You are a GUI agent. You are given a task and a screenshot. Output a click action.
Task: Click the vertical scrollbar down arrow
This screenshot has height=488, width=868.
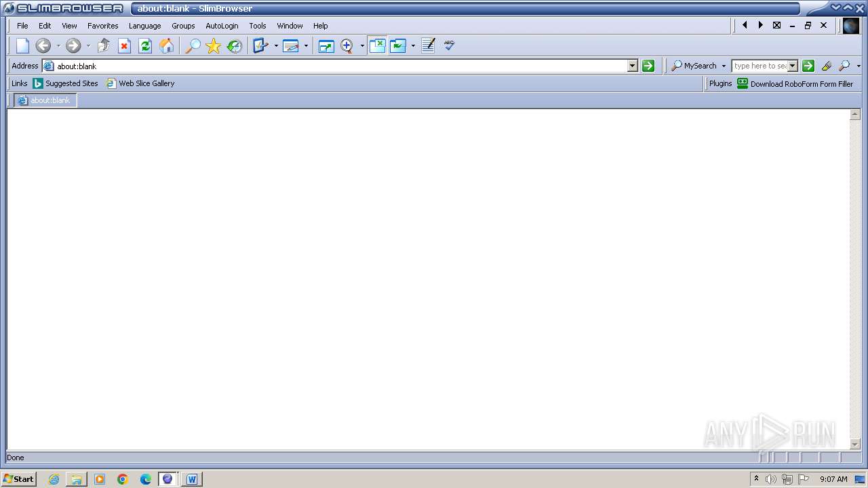tap(855, 444)
